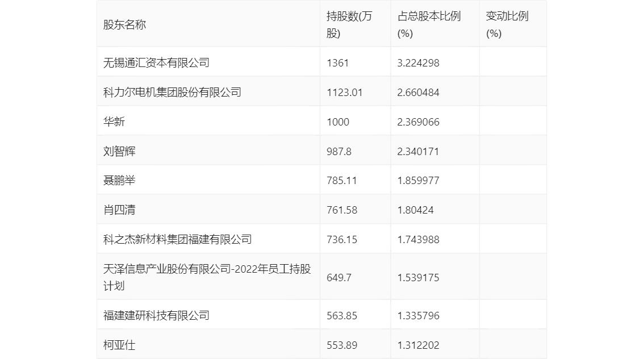The width and height of the screenshot is (644, 359).
Task: Click the 1.539175 percentage value
Action: tap(418, 278)
